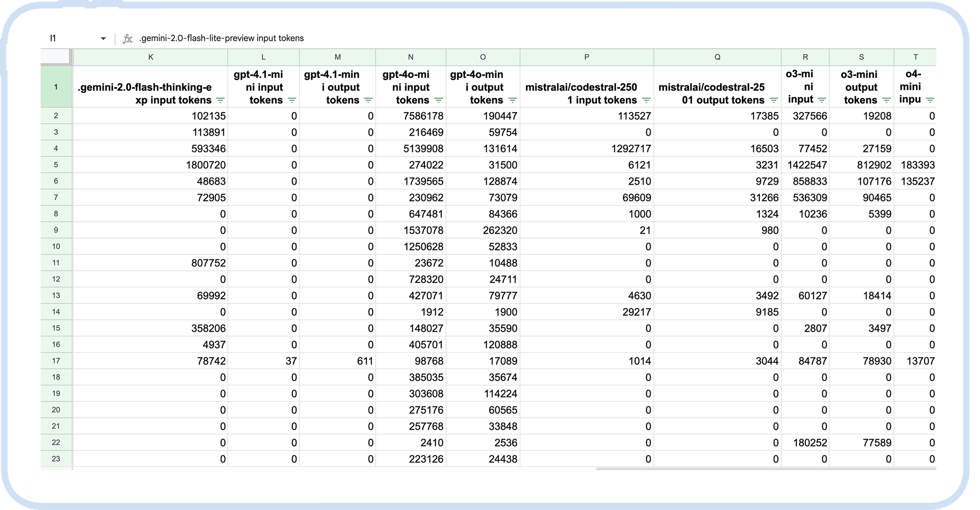Select column P header
Viewport: 980px width, 510px height.
pyautogui.click(x=587, y=57)
